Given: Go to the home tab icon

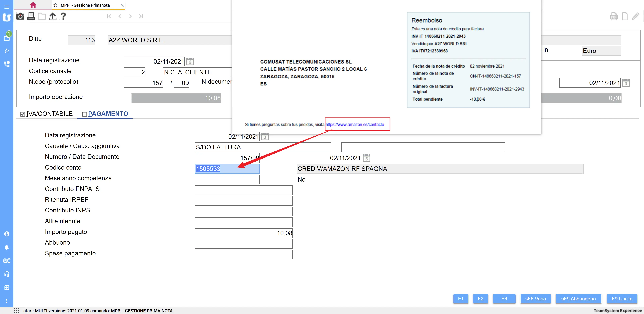Looking at the screenshot, I should point(33,5).
